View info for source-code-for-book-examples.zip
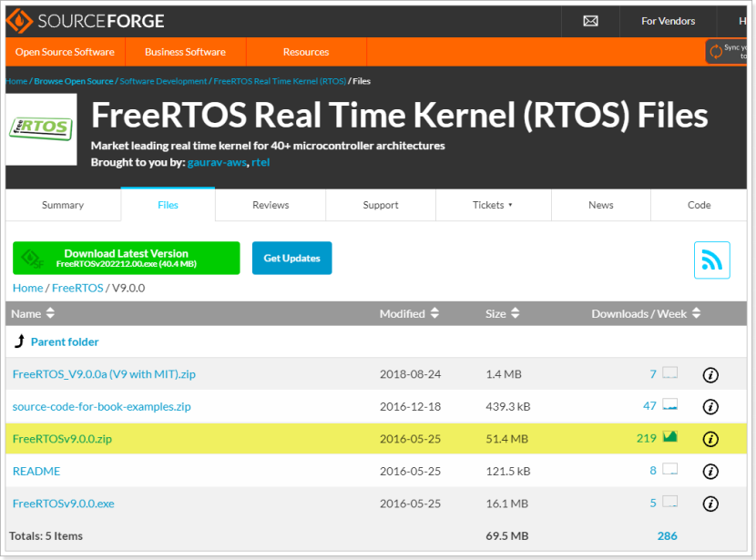Viewport: 756px width, 560px height. pos(710,407)
